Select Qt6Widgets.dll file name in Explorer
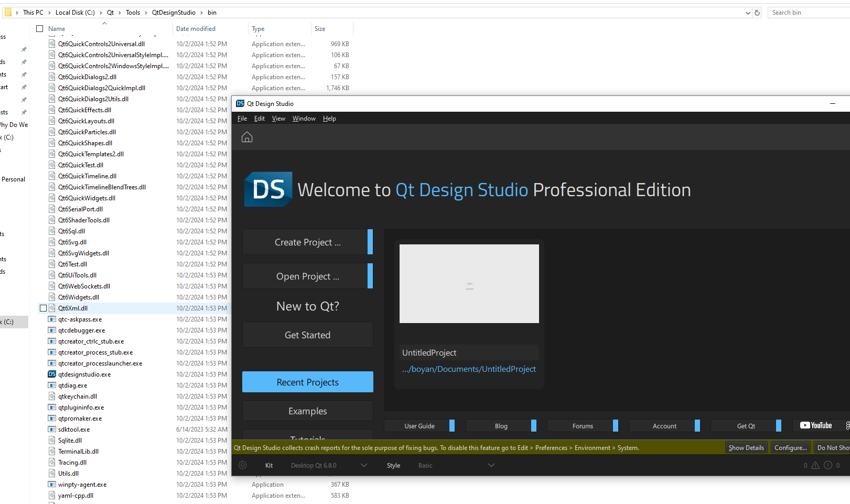 point(79,297)
